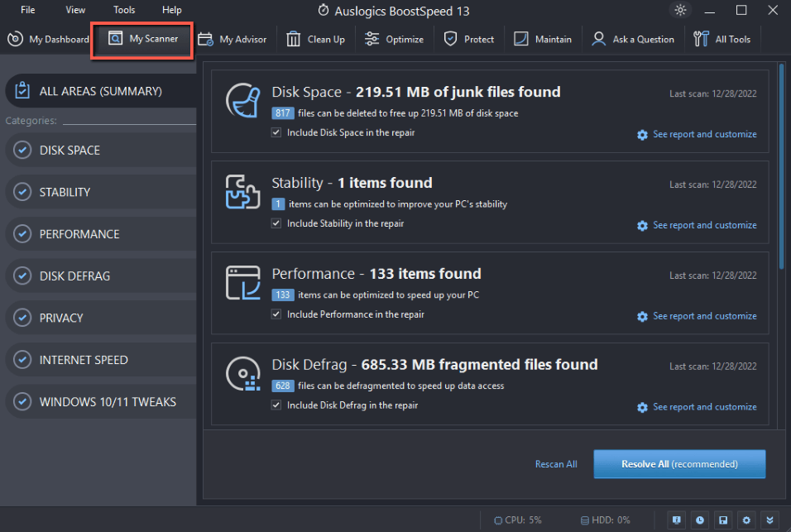Click the save floppy disk icon in status bar
The image size is (791, 532).
coord(723,520)
